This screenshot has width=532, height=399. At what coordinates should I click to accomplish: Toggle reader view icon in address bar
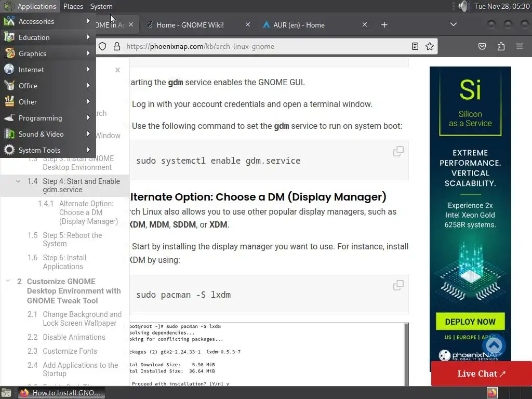click(415, 46)
